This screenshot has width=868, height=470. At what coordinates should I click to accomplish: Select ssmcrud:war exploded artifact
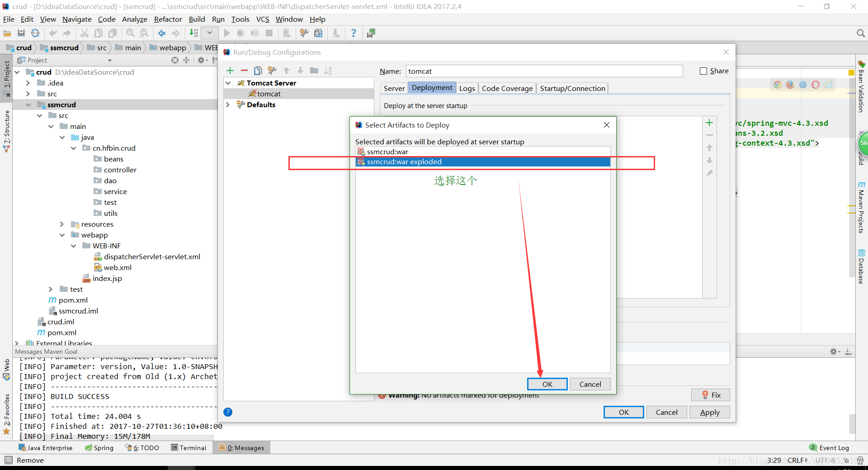coord(483,161)
